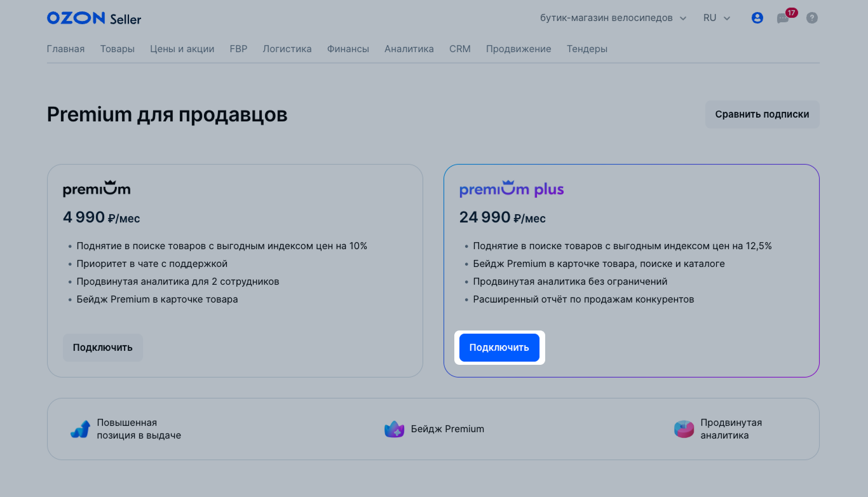Open the help question mark icon

pos(812,18)
